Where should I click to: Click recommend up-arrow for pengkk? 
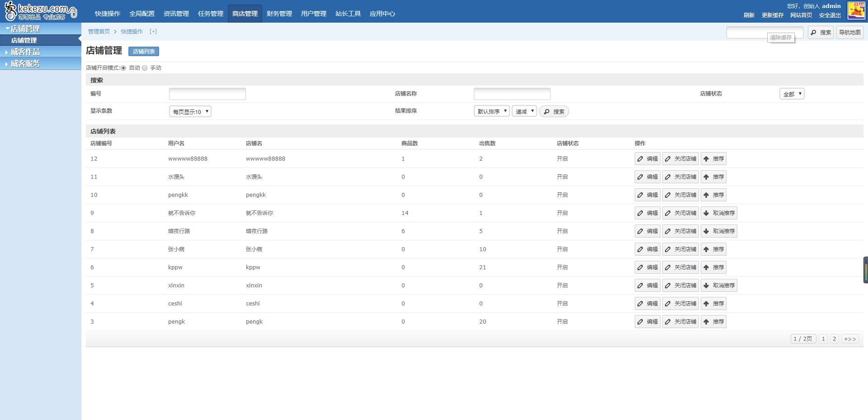coord(706,195)
